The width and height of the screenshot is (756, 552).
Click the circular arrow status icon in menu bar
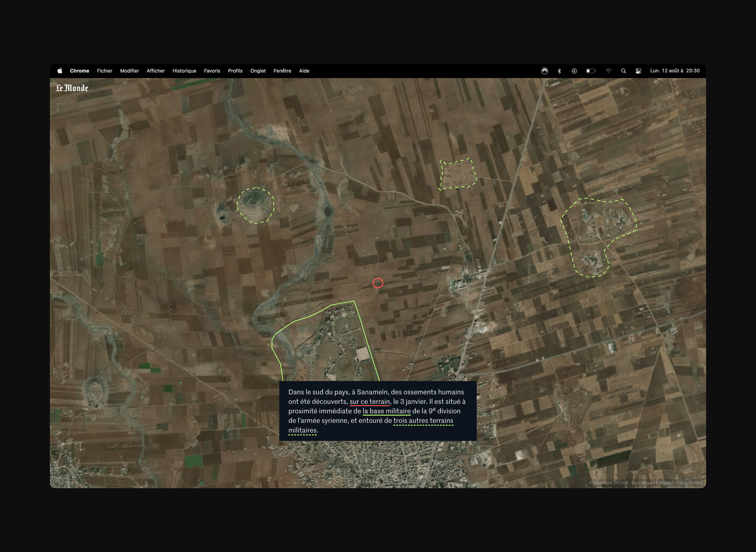[x=545, y=71]
